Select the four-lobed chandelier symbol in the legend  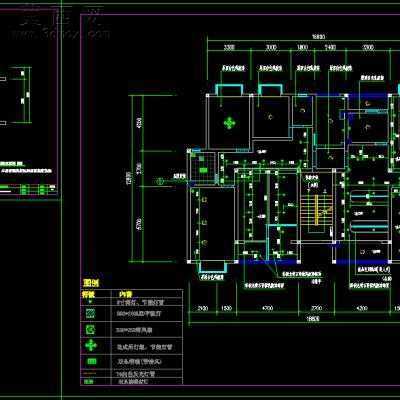pyautogui.click(x=91, y=346)
